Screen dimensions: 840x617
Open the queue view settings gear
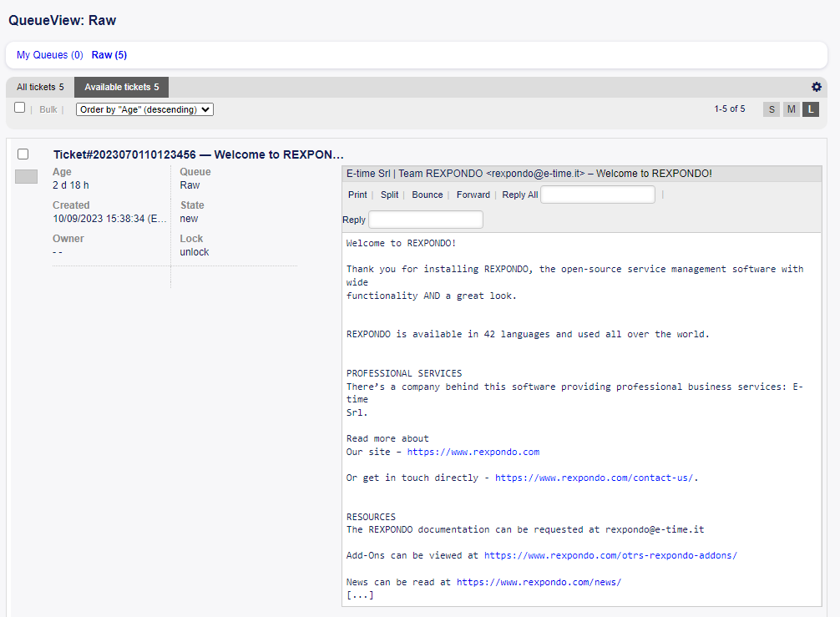click(817, 87)
